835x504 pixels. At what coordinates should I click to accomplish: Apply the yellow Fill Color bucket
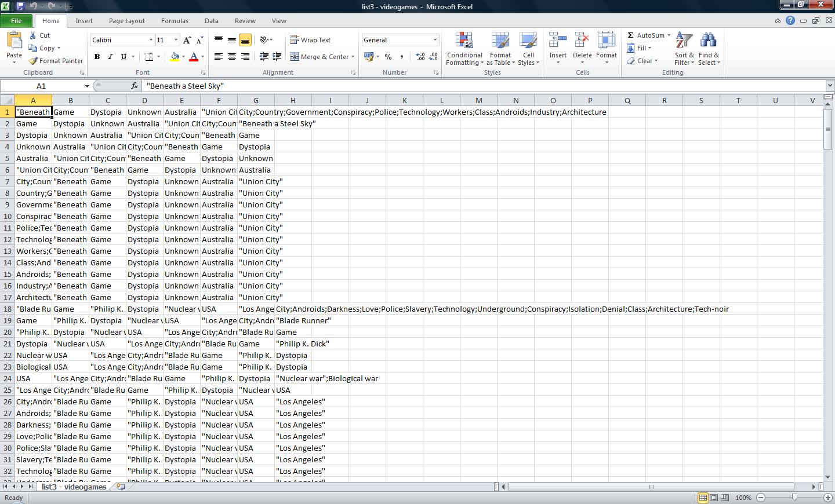tap(175, 57)
